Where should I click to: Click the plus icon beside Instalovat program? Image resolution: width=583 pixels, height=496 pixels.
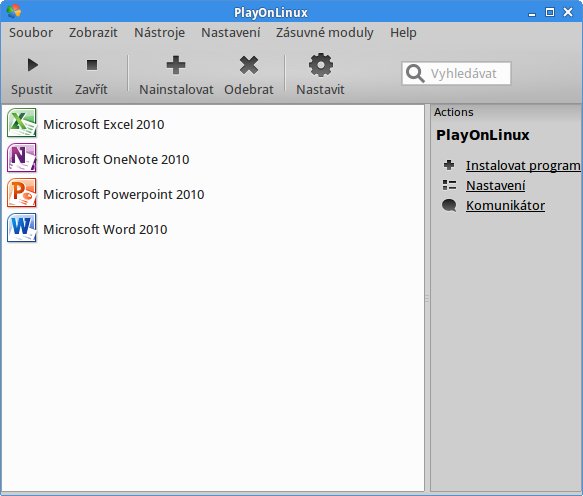(449, 165)
